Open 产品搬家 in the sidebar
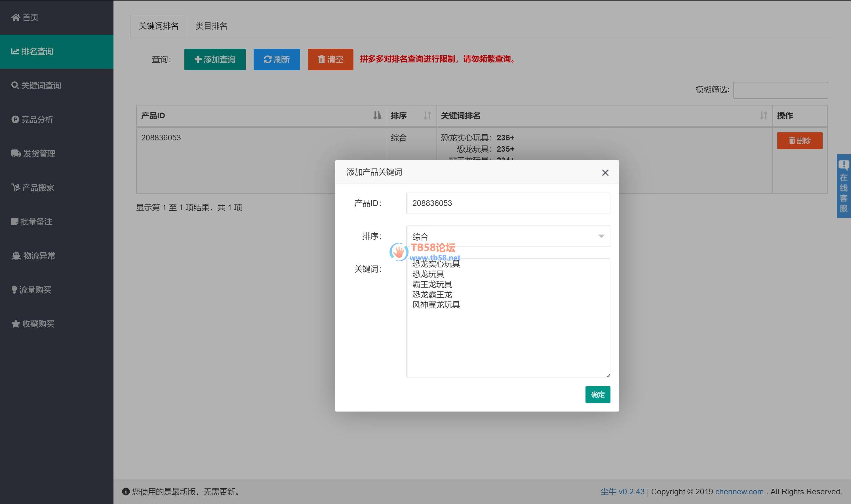The image size is (851, 504). [56, 187]
